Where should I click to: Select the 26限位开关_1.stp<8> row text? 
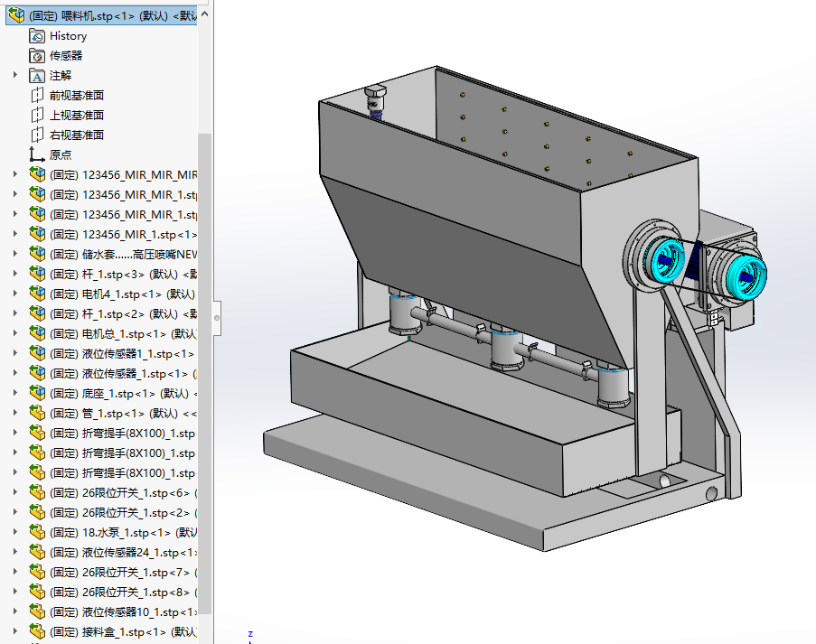[123, 592]
